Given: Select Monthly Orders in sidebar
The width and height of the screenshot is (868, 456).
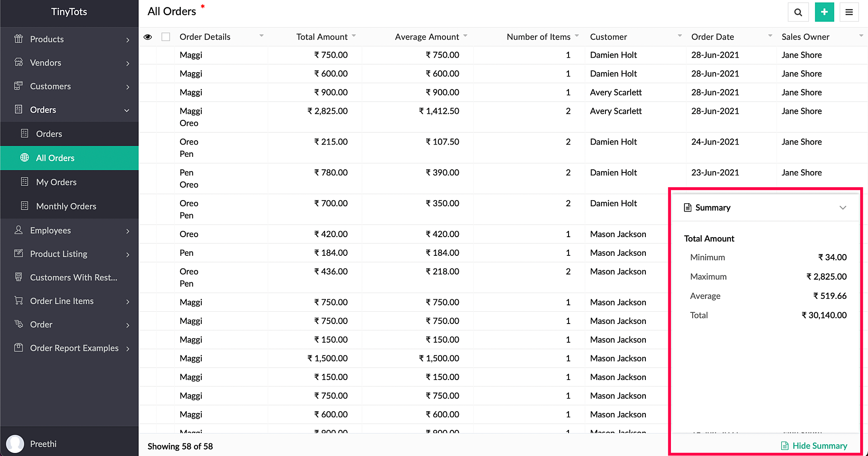Looking at the screenshot, I should pyautogui.click(x=66, y=206).
